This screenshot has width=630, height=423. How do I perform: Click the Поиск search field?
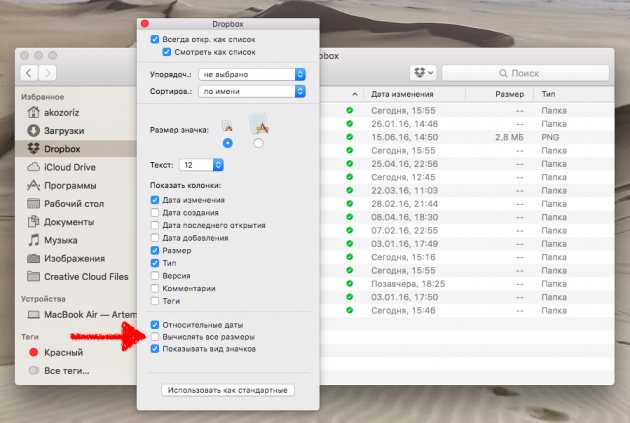(526, 73)
